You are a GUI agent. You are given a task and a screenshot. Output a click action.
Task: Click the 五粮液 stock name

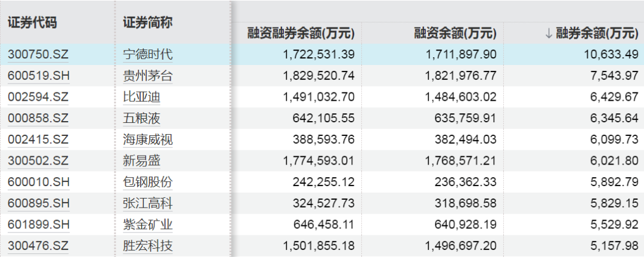[141, 118]
